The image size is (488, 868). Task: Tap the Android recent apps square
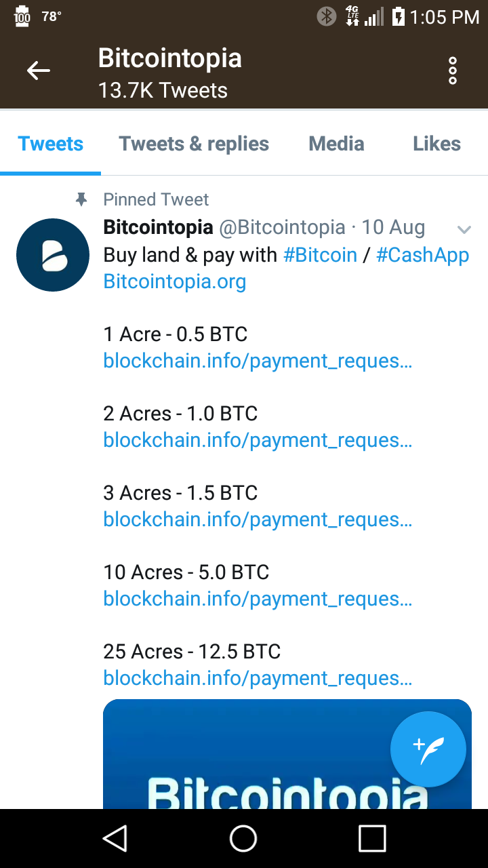click(x=372, y=838)
